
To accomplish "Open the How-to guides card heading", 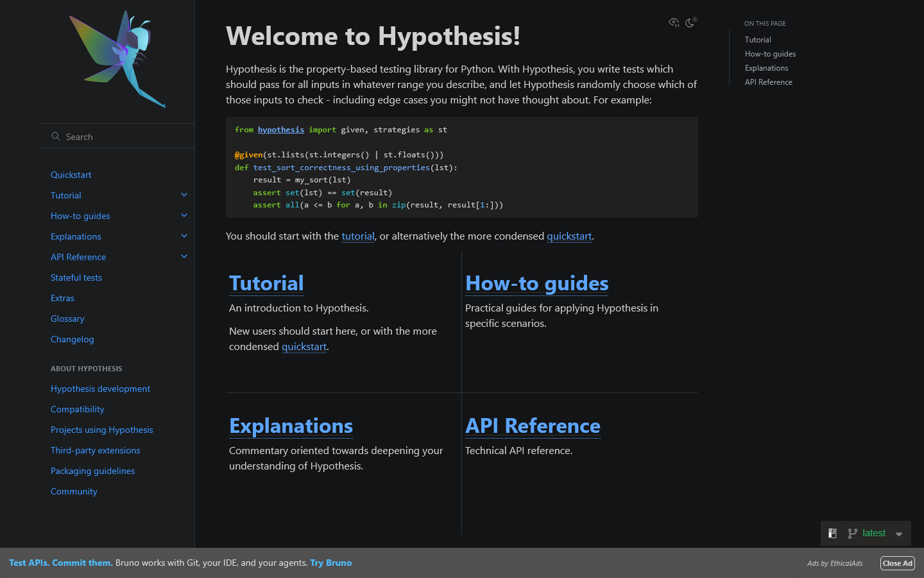I will (537, 283).
